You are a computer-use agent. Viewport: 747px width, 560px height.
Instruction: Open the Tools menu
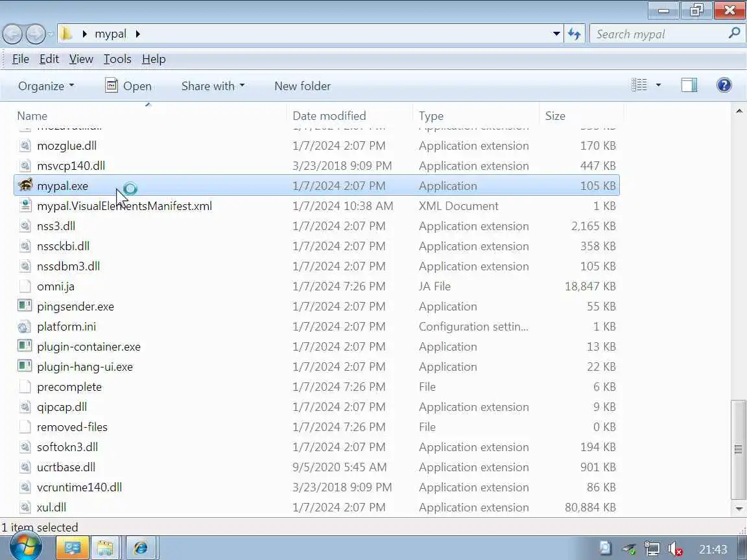click(117, 59)
